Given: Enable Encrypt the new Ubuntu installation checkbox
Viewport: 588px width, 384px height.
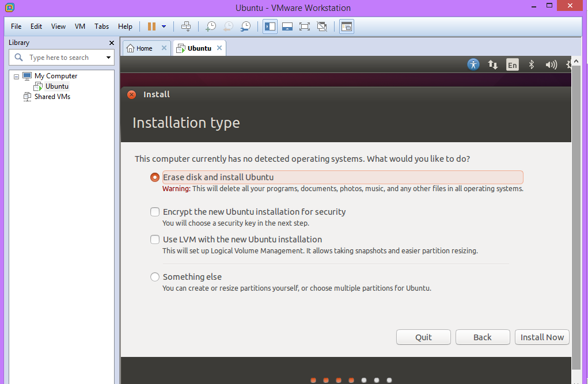Looking at the screenshot, I should [x=155, y=212].
